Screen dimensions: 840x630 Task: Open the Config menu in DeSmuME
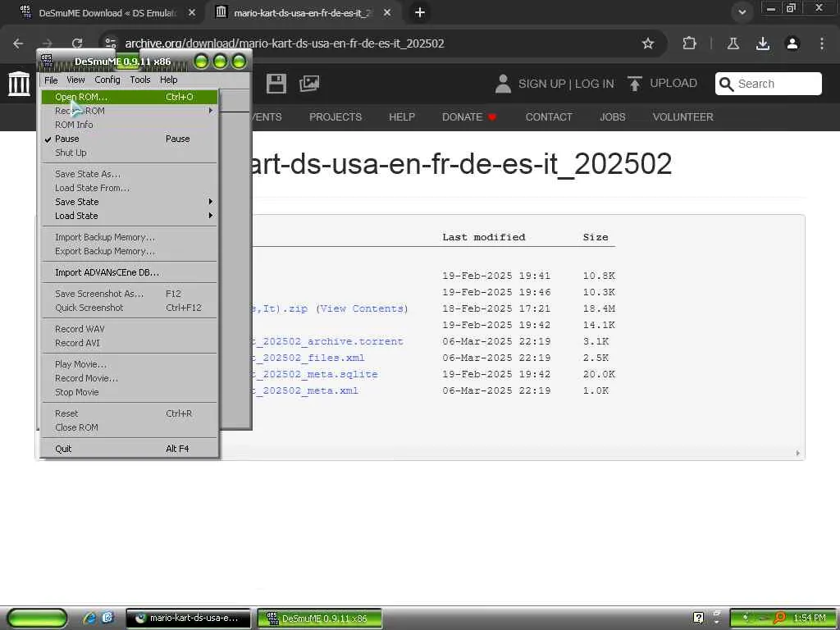coord(107,80)
